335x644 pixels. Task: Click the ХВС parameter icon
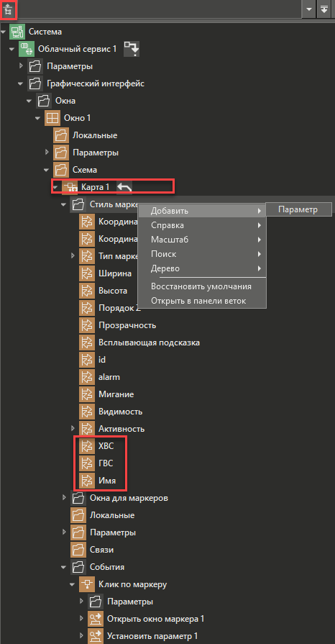click(x=86, y=446)
